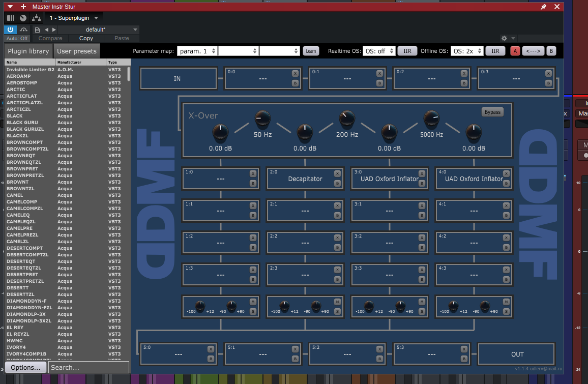Select CAMELCOMP in plugin list

66,202
